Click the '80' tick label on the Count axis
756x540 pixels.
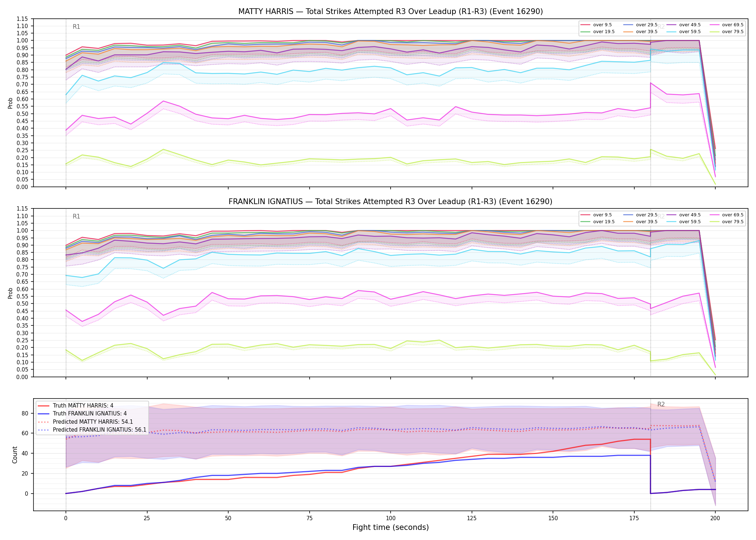(24, 413)
